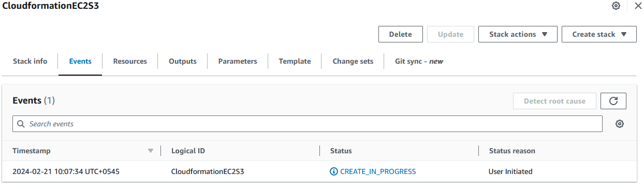Click the Logical ID column header
Image resolution: width=644 pixels, height=189 pixels.
(x=188, y=151)
